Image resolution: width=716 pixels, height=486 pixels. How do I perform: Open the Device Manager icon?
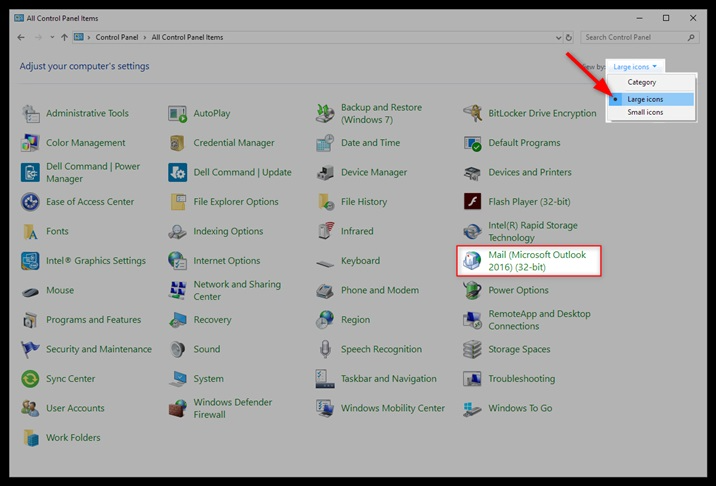click(x=325, y=172)
